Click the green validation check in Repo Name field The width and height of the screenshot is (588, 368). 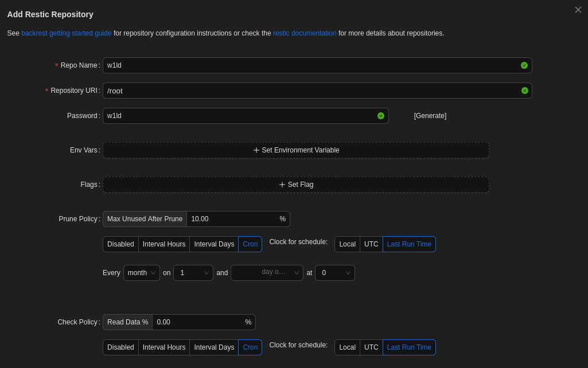point(524,65)
